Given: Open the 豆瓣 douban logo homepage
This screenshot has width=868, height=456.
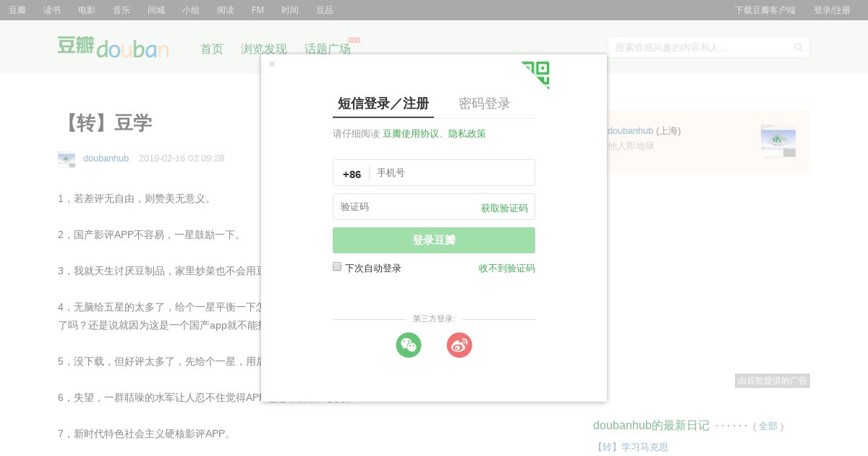Looking at the screenshot, I should [x=113, y=48].
